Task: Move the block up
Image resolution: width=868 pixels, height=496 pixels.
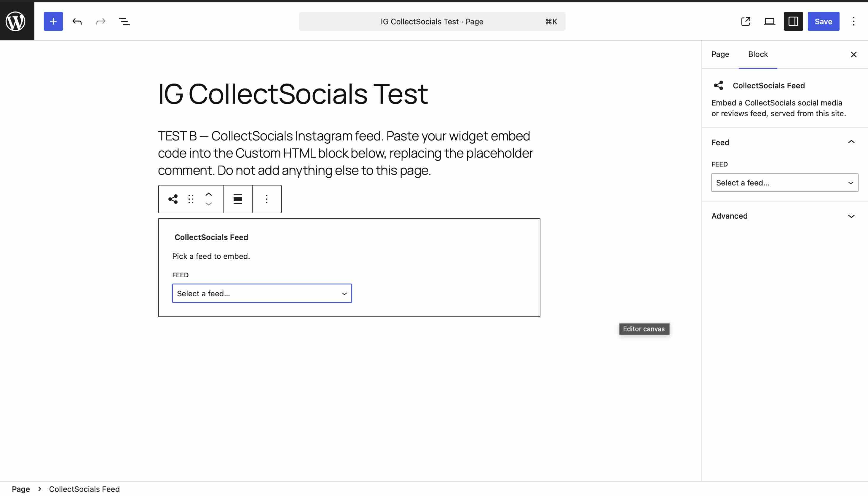Action: coord(209,194)
